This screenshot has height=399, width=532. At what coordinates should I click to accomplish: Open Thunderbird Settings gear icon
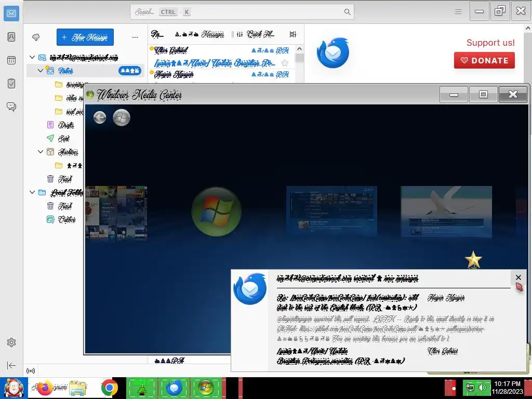click(x=11, y=342)
